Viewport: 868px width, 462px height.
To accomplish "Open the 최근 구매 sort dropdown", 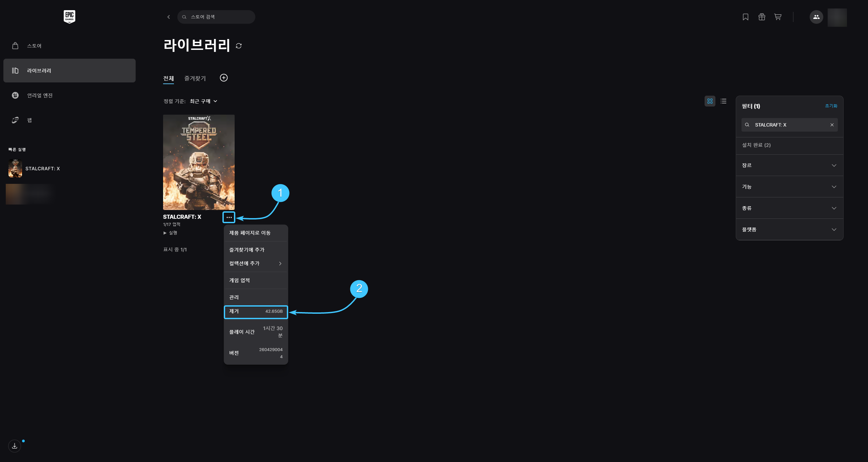I will [x=203, y=101].
